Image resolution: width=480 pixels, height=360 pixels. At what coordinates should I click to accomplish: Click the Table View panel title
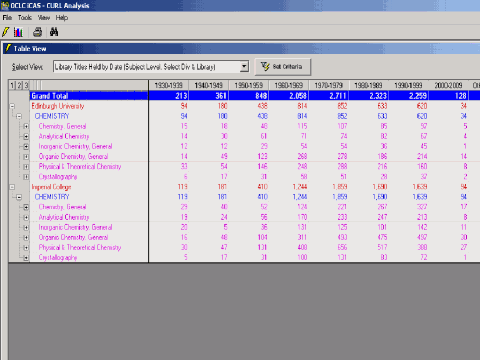(x=30, y=49)
